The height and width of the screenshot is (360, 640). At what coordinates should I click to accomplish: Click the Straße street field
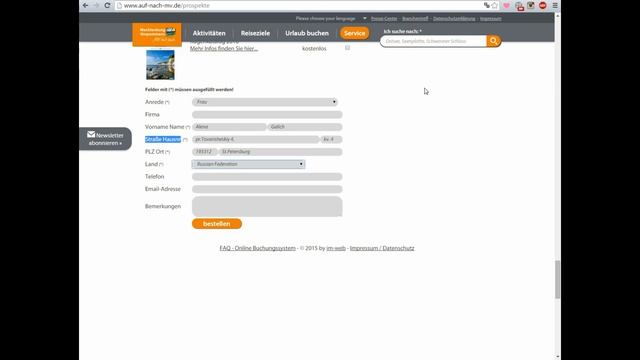pos(256,139)
